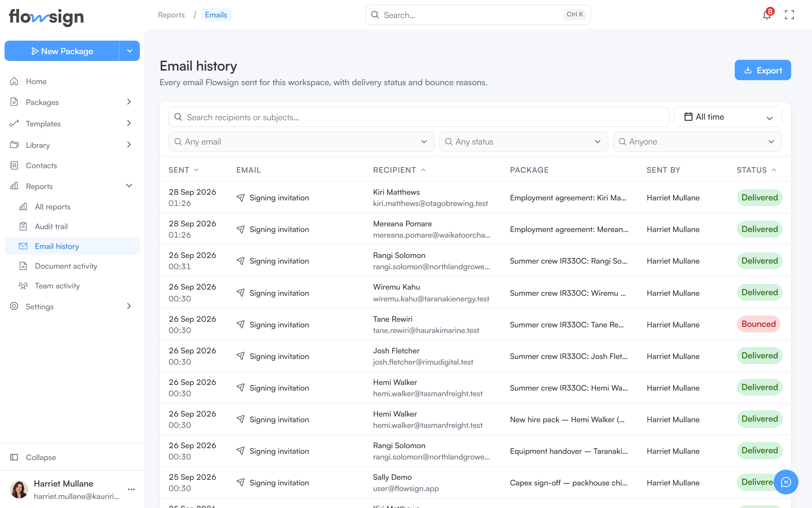Click package 'New hire pack — Hemi Walker'
The width and height of the screenshot is (812, 508).
click(567, 419)
